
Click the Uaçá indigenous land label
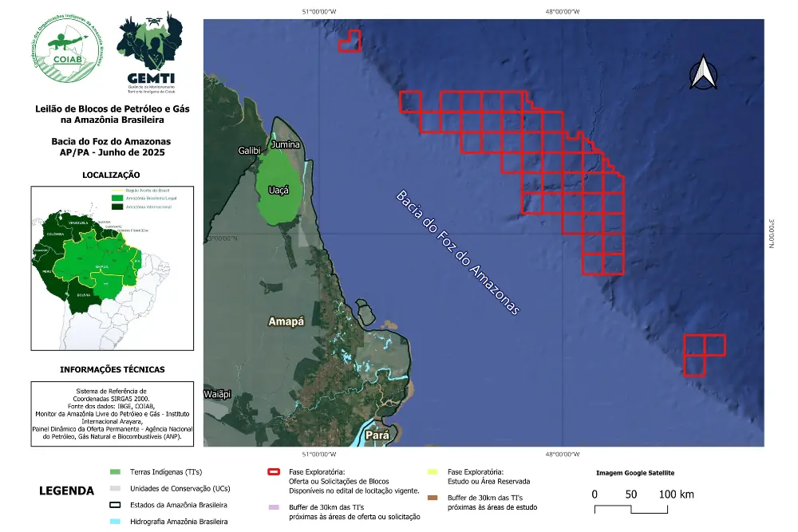(277, 191)
